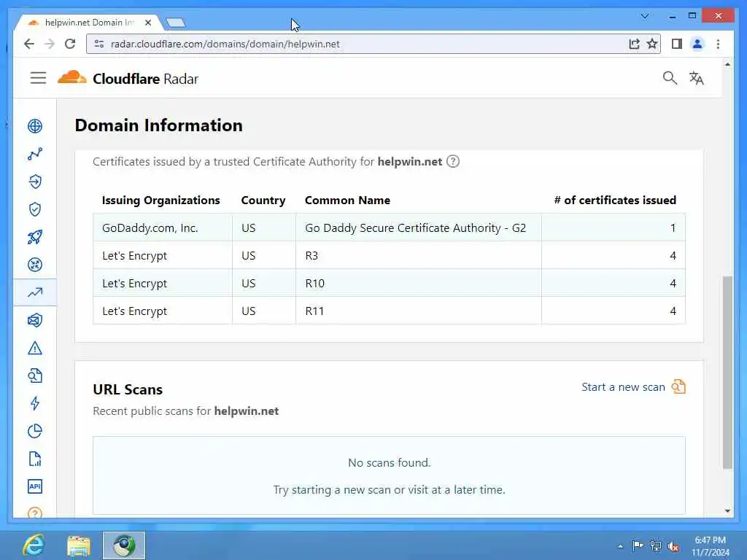Open the email security sidebar icon
Screen dimensions: 747x560
tap(35, 320)
